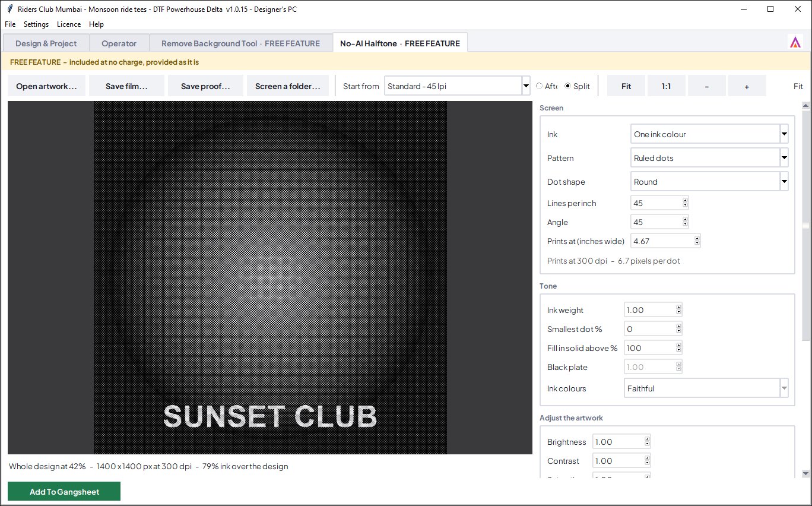Open the Ink dropdown
Viewport: 812px width, 506px height.
coord(709,134)
